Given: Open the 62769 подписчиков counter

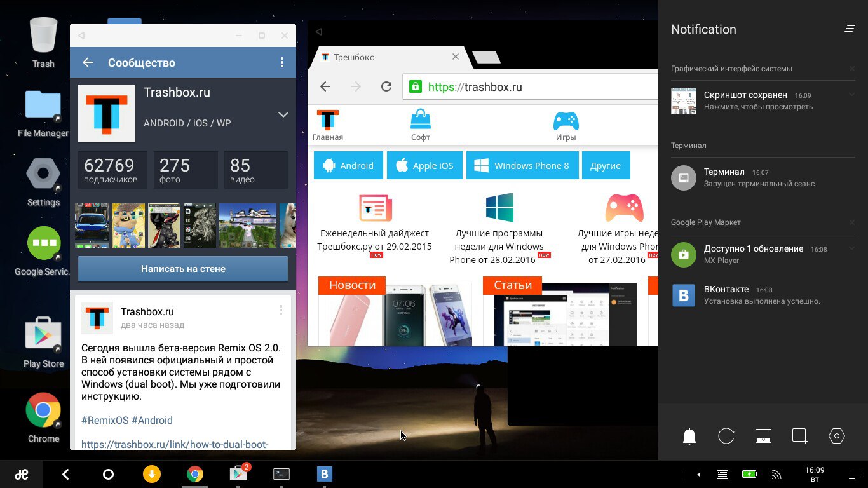Looking at the screenshot, I should click(x=112, y=170).
